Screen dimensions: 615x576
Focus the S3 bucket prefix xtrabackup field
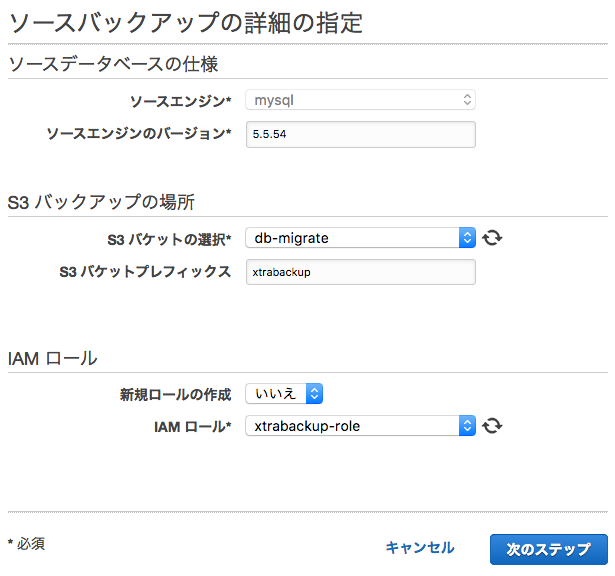coord(361,272)
